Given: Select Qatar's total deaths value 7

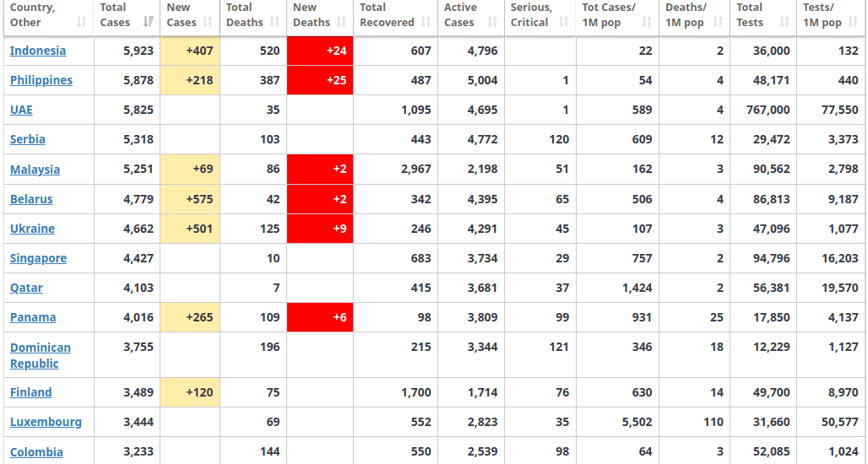Looking at the screenshot, I should click(276, 288).
